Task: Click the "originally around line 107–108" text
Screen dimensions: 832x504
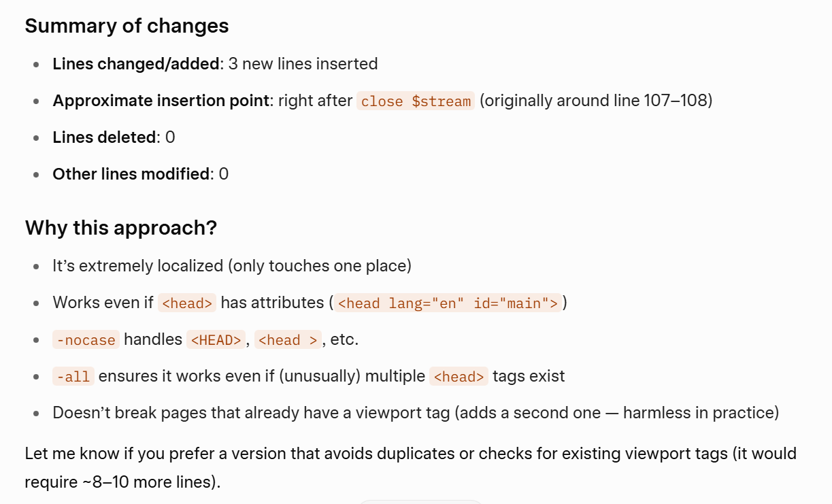Action: (595, 101)
